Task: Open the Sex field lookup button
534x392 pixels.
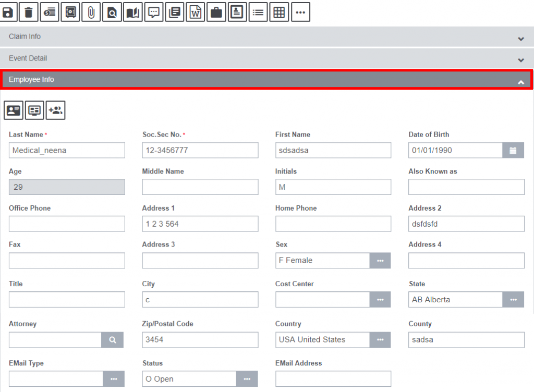Action: coord(380,261)
